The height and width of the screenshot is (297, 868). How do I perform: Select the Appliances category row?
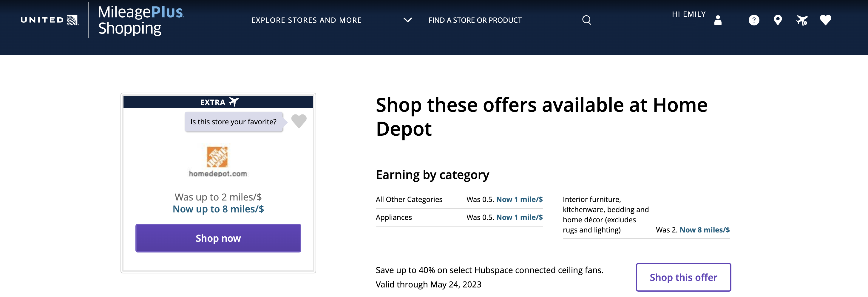[x=458, y=217]
